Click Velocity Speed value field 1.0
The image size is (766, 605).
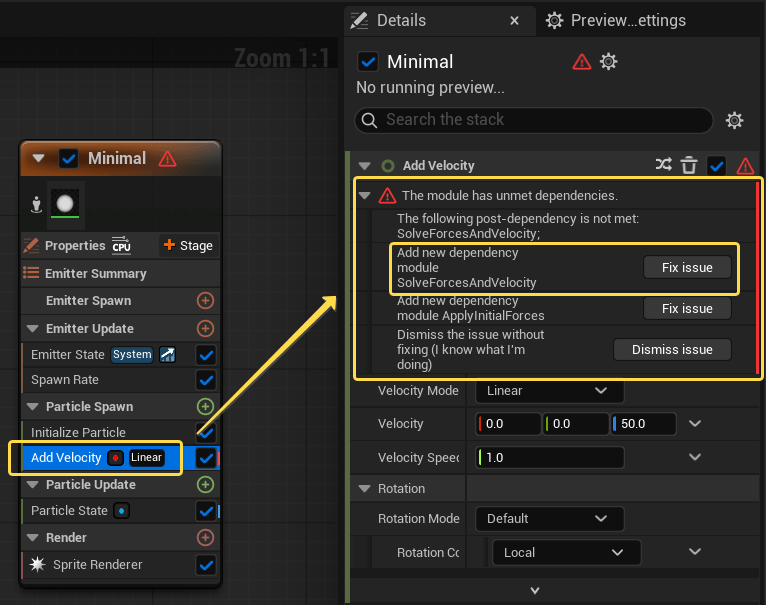click(x=550, y=457)
